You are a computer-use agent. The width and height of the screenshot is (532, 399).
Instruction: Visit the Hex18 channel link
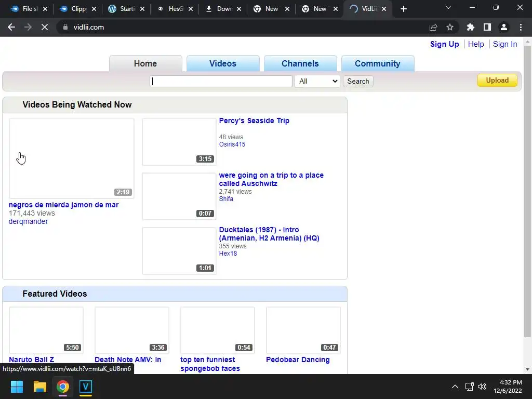(x=228, y=254)
